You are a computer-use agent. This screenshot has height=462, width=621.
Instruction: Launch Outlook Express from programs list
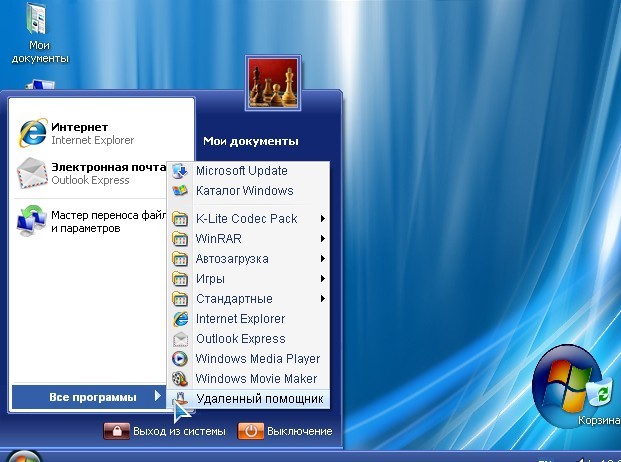click(248, 339)
